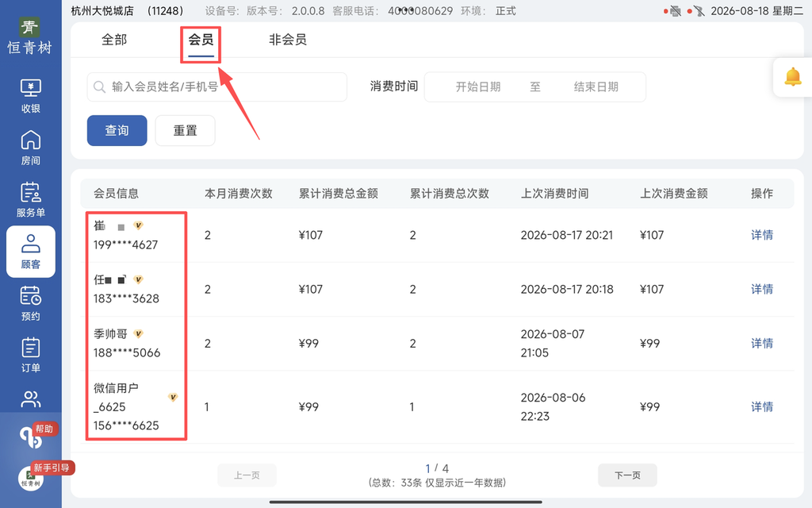Click VIP badge in row 183****3628
Image resolution: width=812 pixels, height=508 pixels.
coord(138,279)
